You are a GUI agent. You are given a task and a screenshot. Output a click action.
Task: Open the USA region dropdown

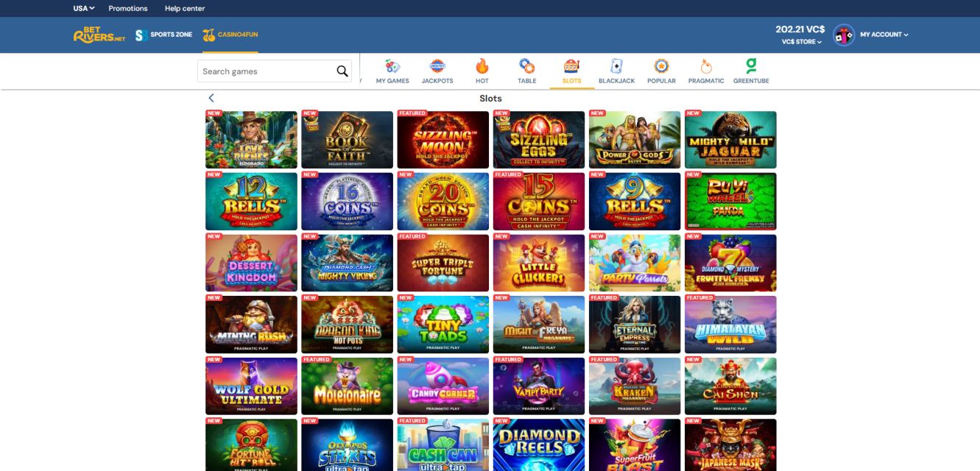(x=84, y=8)
